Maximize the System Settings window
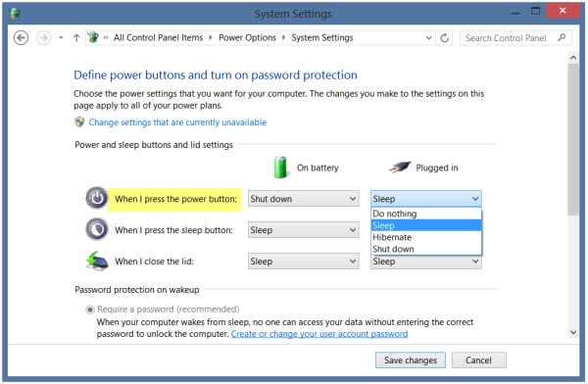Image resolution: width=588 pixels, height=384 pixels. (535, 11)
